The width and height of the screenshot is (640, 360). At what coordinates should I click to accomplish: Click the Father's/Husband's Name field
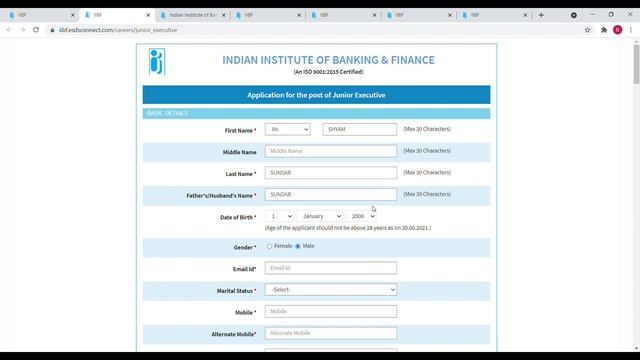tap(331, 194)
